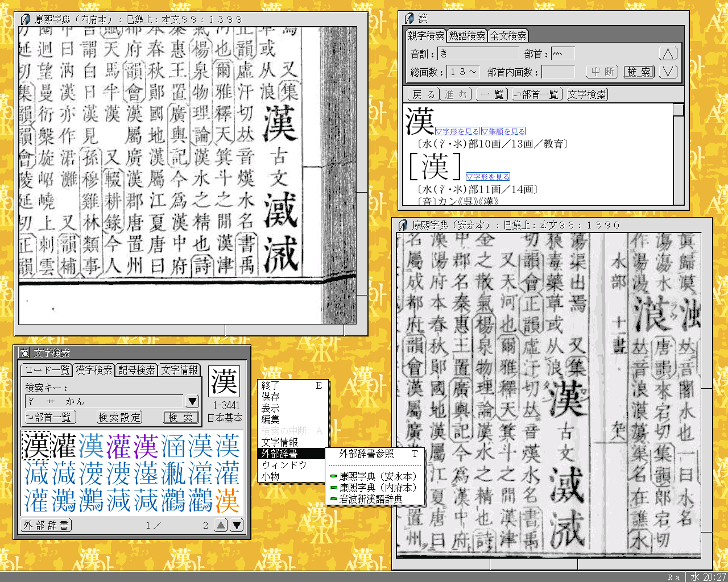Screen dimensions: 728x582
Task: Select the 涵 character in the results
Action: click(x=172, y=446)
